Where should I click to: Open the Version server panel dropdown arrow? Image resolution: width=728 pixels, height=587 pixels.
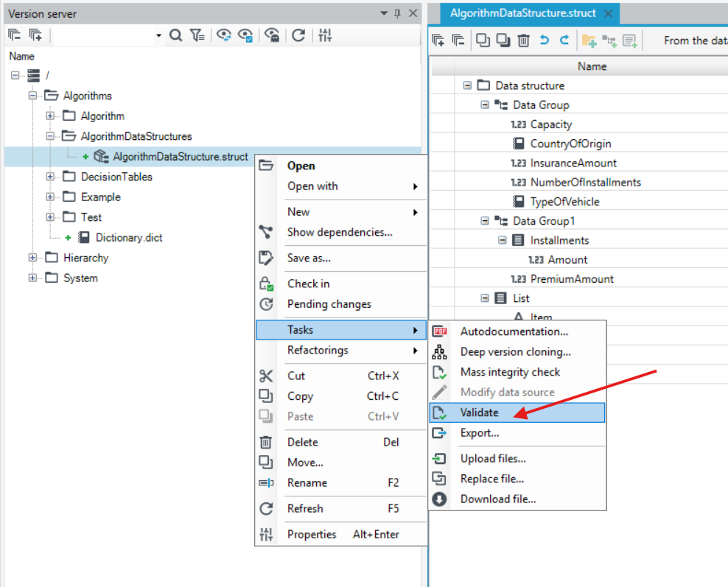(384, 13)
